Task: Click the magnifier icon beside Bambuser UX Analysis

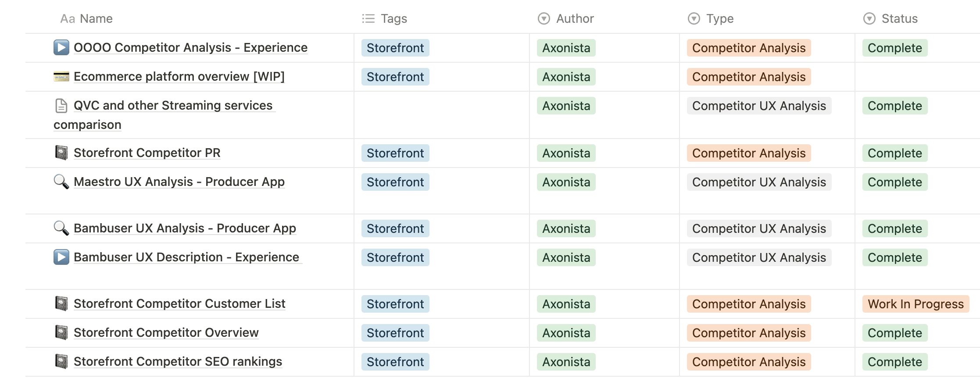Action: point(61,228)
